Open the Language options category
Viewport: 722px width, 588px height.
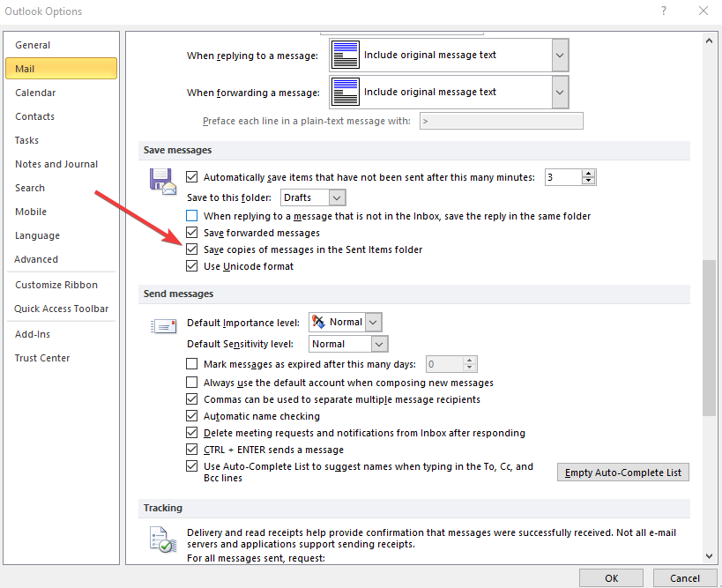point(61,235)
